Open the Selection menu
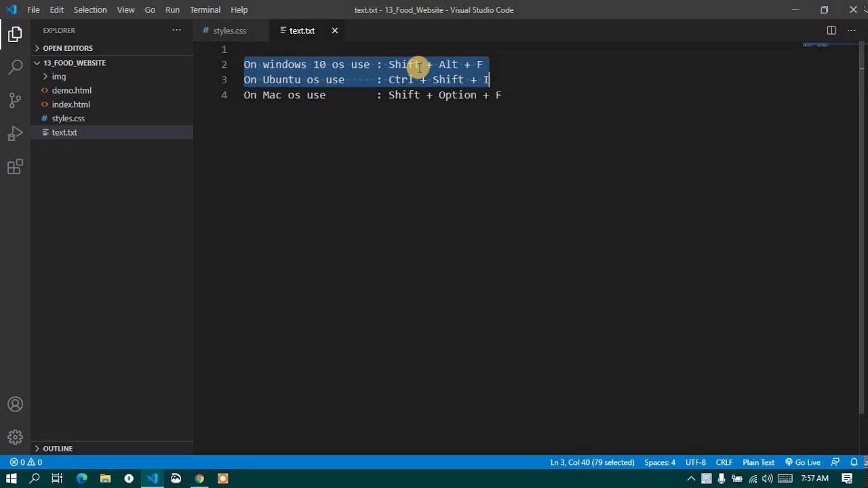The width and height of the screenshot is (868, 488). click(x=90, y=9)
